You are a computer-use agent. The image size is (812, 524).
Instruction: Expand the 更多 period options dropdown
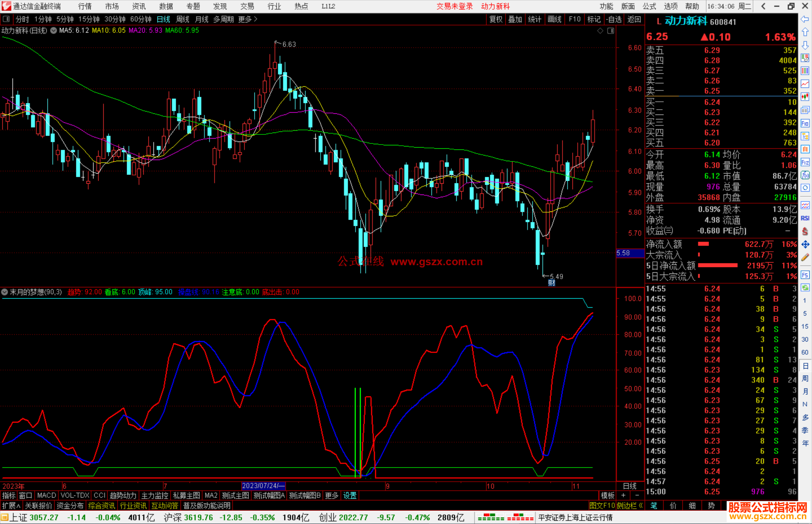(248, 19)
